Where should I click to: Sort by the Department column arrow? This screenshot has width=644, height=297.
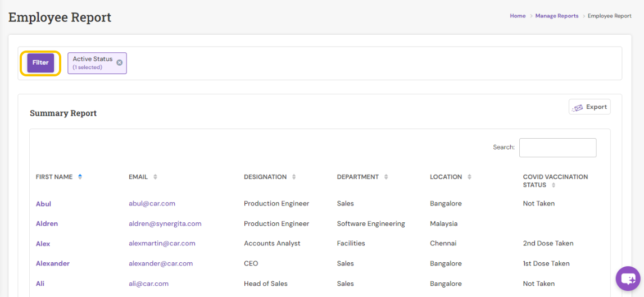coord(386,177)
